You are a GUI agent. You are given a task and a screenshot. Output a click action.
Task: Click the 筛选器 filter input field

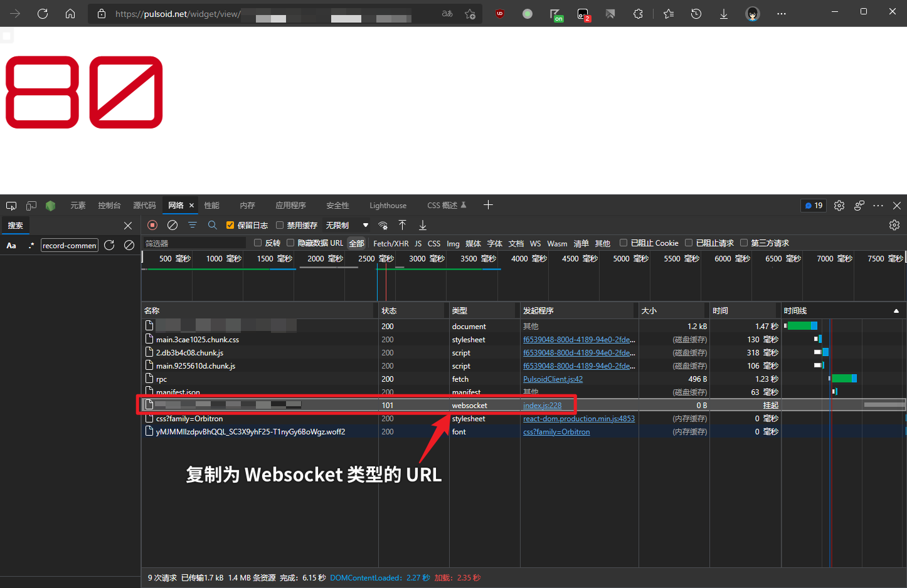(194, 243)
